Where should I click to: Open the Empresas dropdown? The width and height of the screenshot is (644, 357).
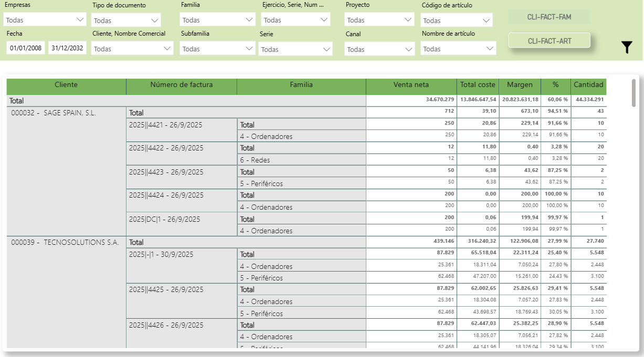coord(45,20)
